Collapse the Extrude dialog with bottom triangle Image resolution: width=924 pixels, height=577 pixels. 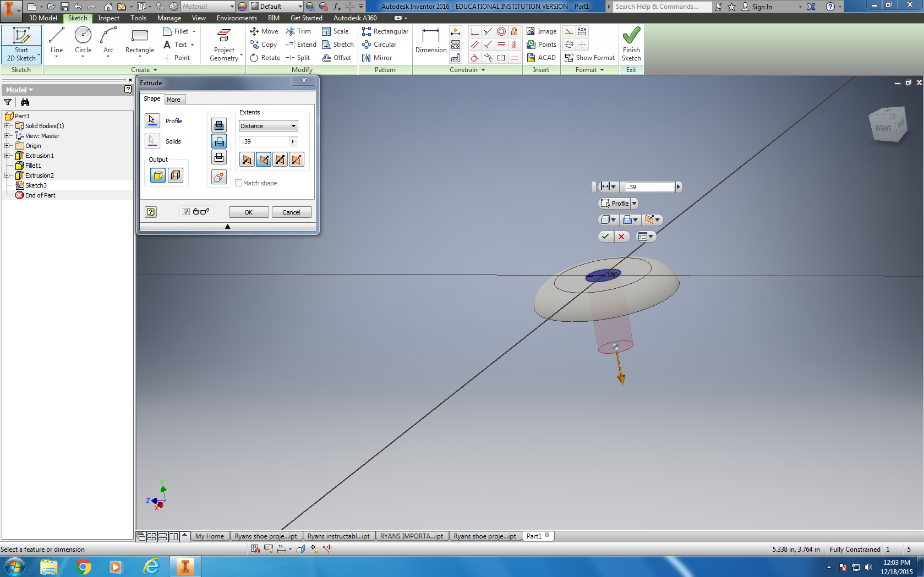[x=228, y=227]
